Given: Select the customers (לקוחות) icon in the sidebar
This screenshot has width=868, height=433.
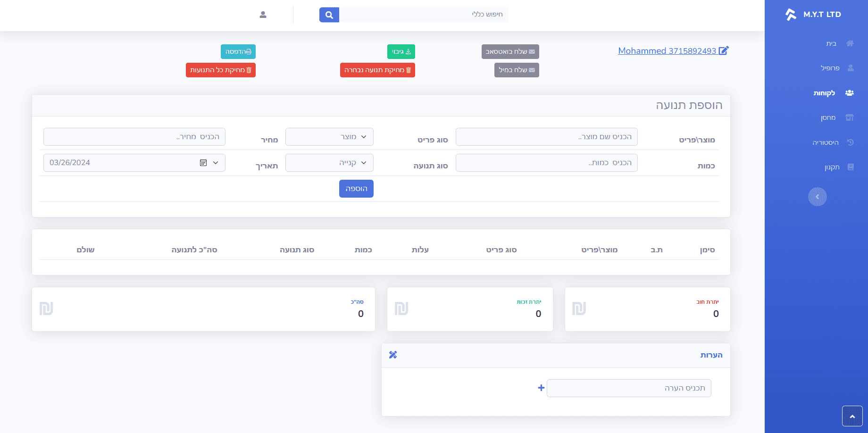Looking at the screenshot, I should click(850, 93).
